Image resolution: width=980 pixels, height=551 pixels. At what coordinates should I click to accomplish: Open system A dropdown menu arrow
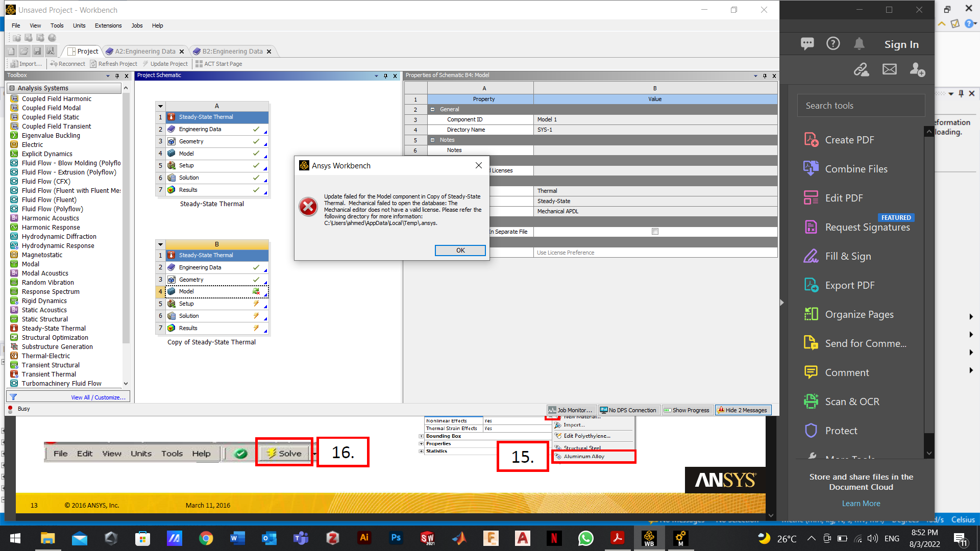(x=160, y=106)
